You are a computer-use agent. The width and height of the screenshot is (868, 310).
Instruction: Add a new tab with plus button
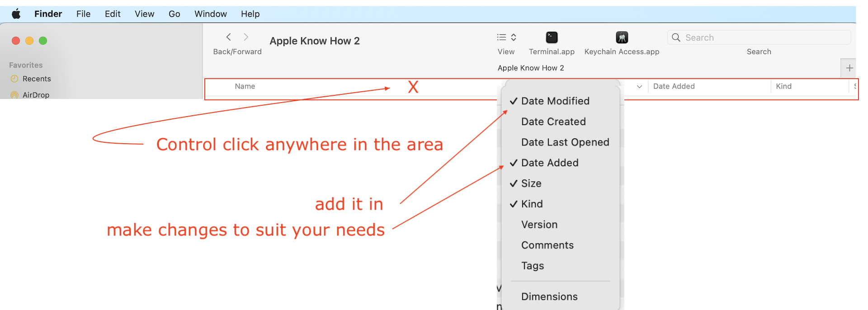[849, 68]
